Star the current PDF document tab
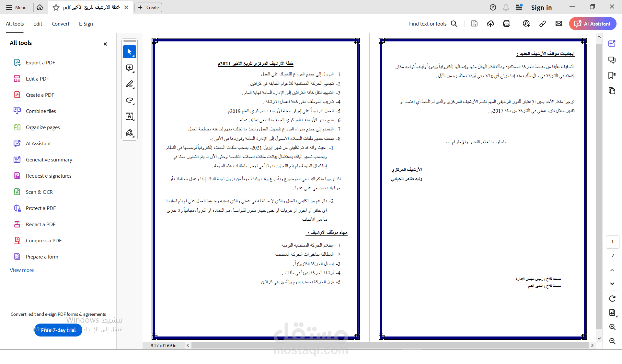622x364 pixels. (56, 7)
